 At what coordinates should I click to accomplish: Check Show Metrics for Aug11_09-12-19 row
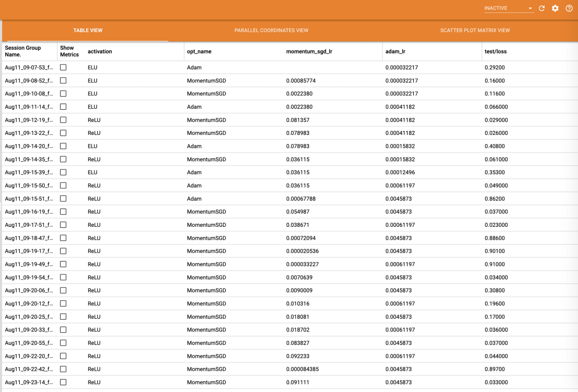click(x=63, y=120)
